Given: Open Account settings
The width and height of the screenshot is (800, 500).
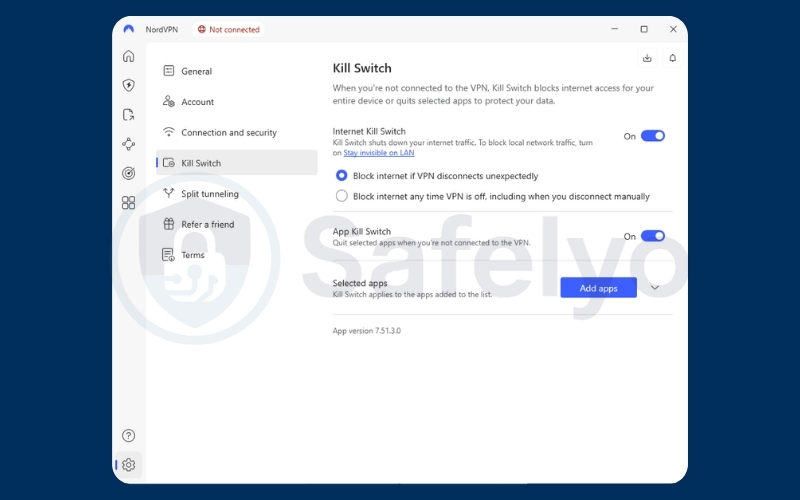Looking at the screenshot, I should 237,102.
